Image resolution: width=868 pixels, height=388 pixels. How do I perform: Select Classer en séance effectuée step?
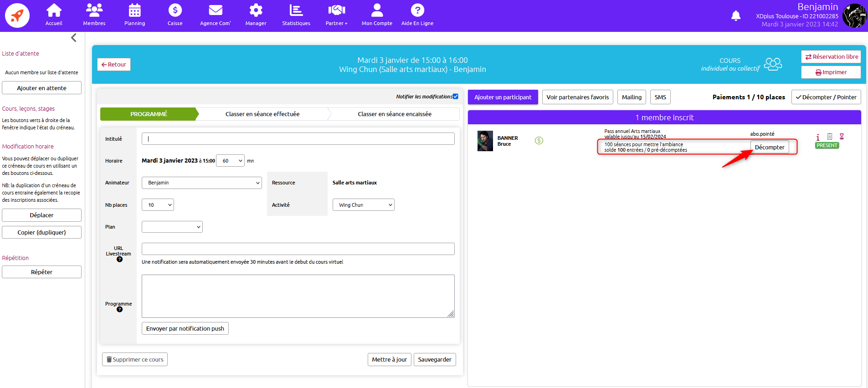(262, 114)
